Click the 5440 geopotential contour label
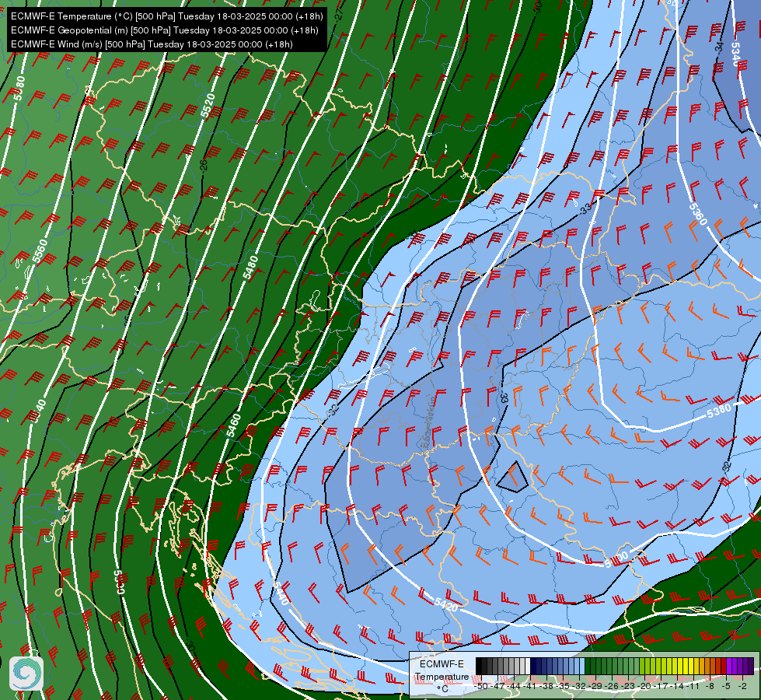 [x=281, y=593]
